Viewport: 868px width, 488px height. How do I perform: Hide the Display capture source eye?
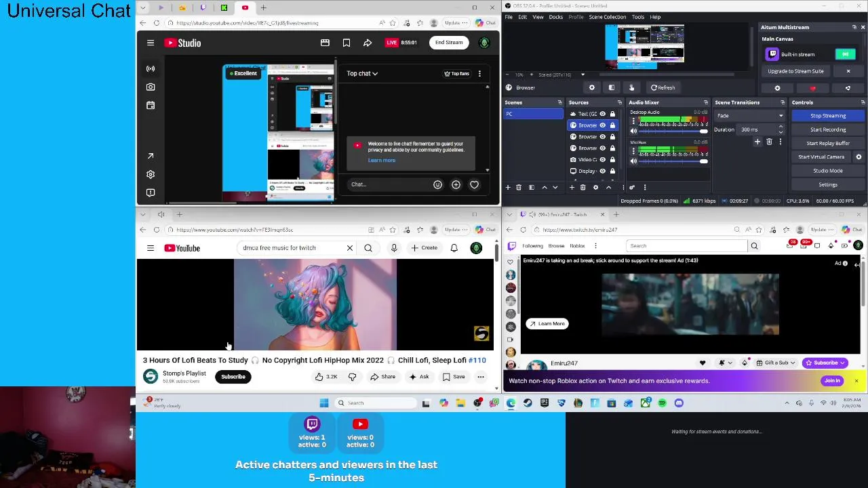[x=602, y=171]
